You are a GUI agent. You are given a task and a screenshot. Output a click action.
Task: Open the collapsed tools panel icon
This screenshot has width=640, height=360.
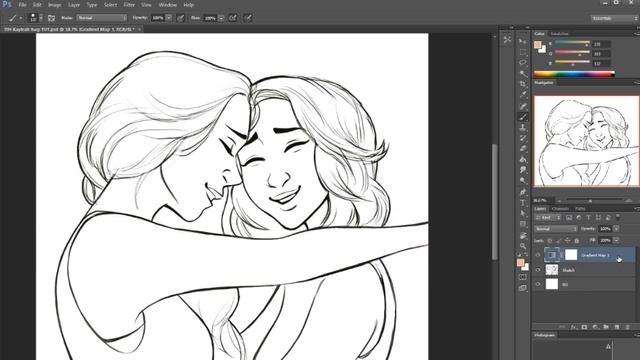[x=507, y=40]
